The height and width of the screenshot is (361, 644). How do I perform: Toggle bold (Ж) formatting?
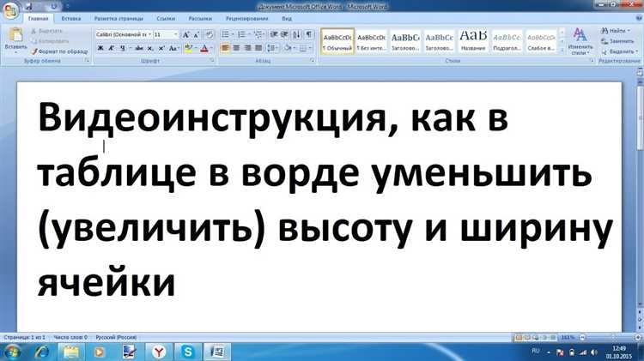100,48
